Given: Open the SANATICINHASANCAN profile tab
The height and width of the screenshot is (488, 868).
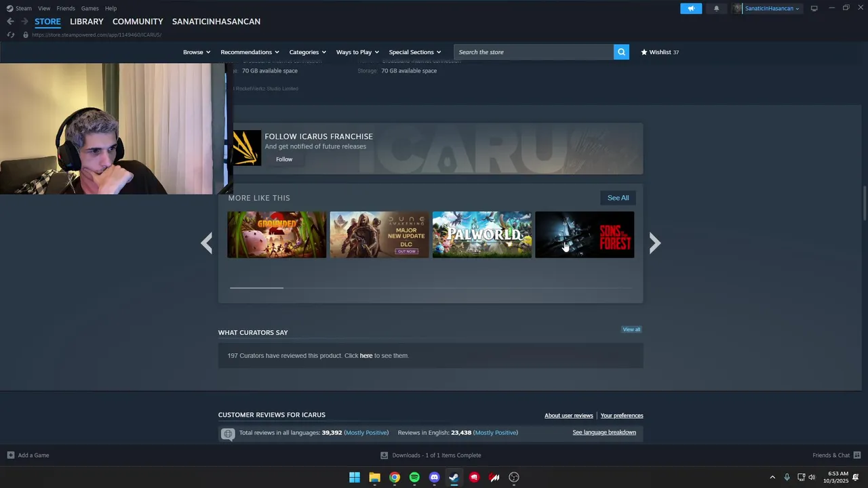Looking at the screenshot, I should click(216, 22).
